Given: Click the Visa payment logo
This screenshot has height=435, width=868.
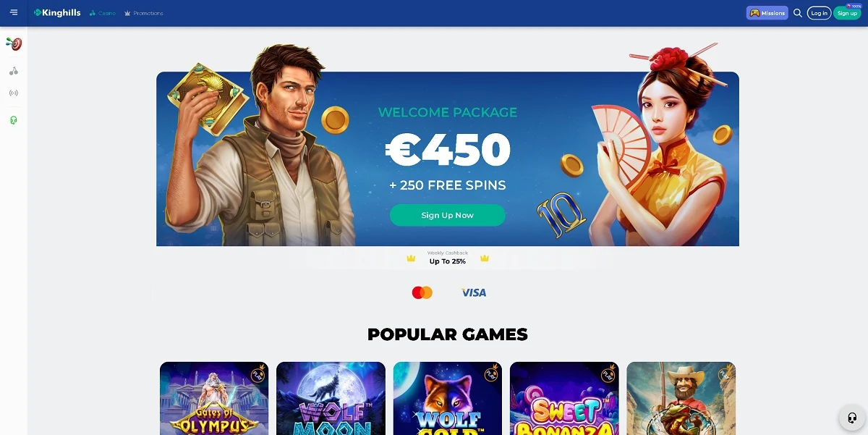Looking at the screenshot, I should (474, 292).
